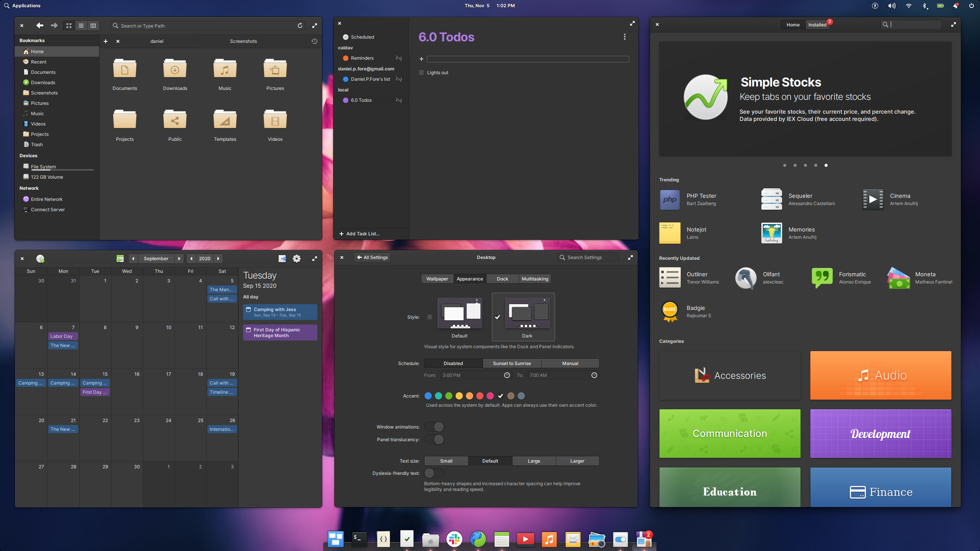Click the 6.0 Todos sync icon in local
This screenshot has width=980, height=551.
click(399, 100)
